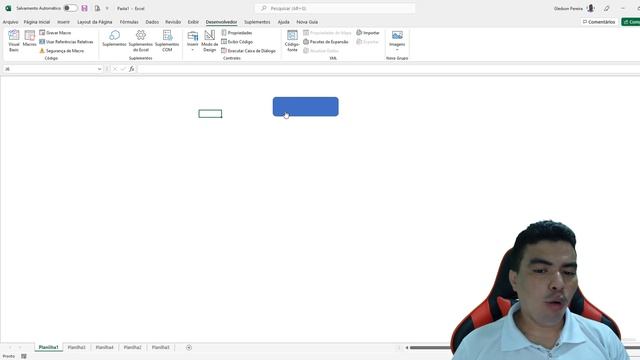Click the Comentários button
The image size is (640, 360).
click(x=599, y=22)
